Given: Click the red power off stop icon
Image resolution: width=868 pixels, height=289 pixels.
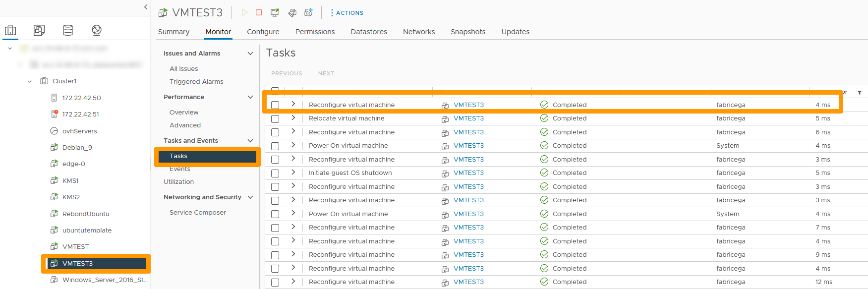Looking at the screenshot, I should point(259,12).
